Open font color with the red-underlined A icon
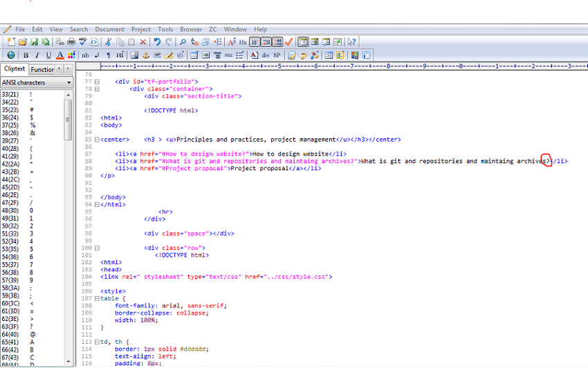588x368 pixels. (59, 55)
